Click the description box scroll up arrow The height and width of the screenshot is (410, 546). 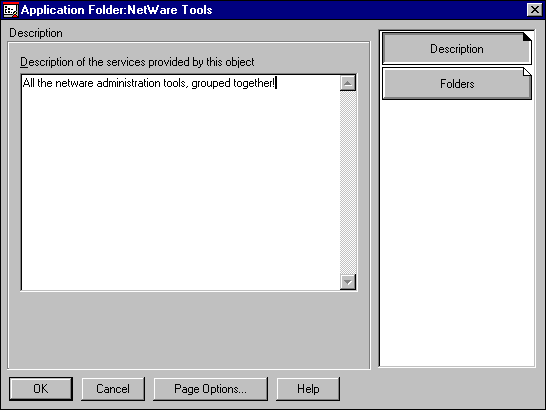(x=348, y=83)
